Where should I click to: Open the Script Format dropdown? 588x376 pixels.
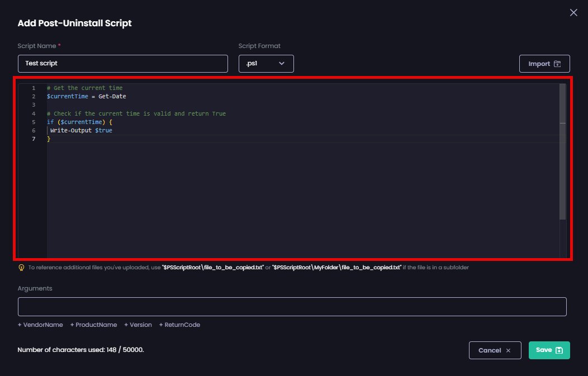coord(266,64)
